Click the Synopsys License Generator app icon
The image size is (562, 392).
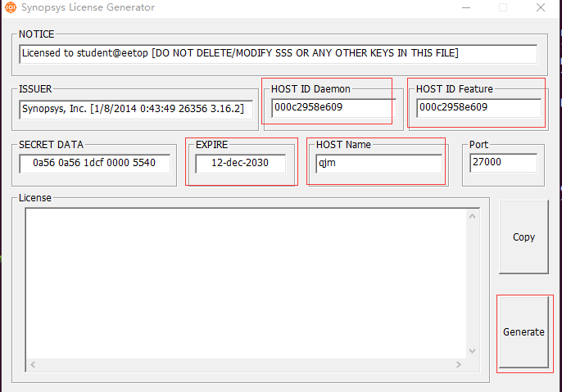point(11,7)
